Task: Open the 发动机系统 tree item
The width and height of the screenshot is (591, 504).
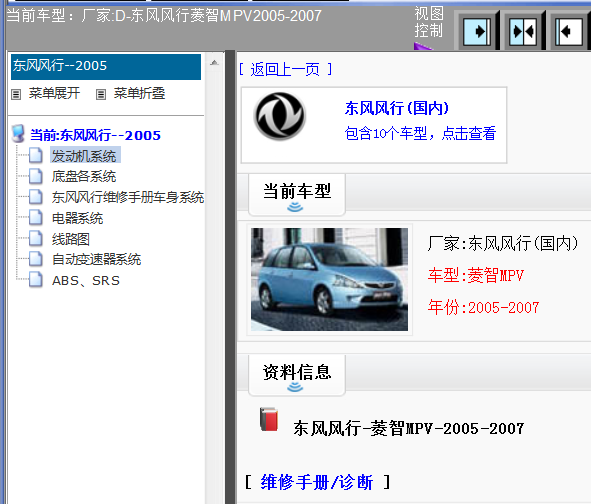Action: point(84,156)
